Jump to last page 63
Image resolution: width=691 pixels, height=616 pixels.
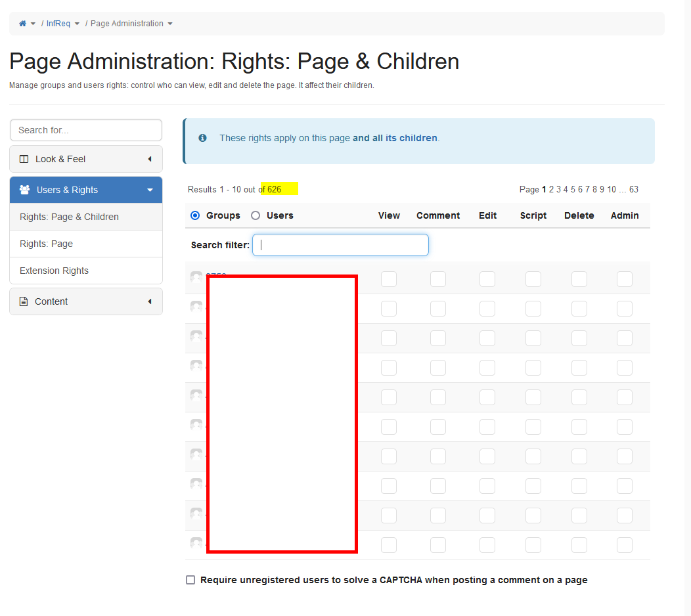point(634,189)
